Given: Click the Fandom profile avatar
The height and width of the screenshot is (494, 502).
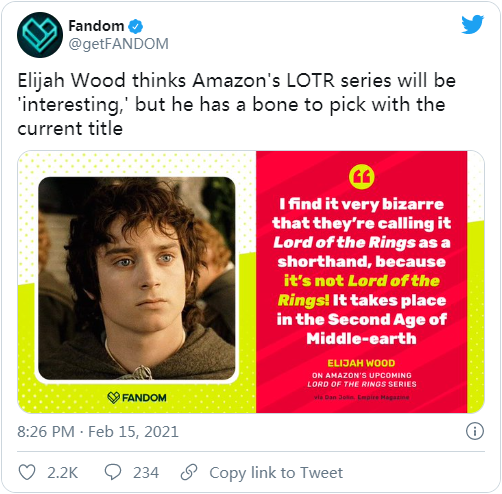Looking at the screenshot, I should (x=40, y=35).
